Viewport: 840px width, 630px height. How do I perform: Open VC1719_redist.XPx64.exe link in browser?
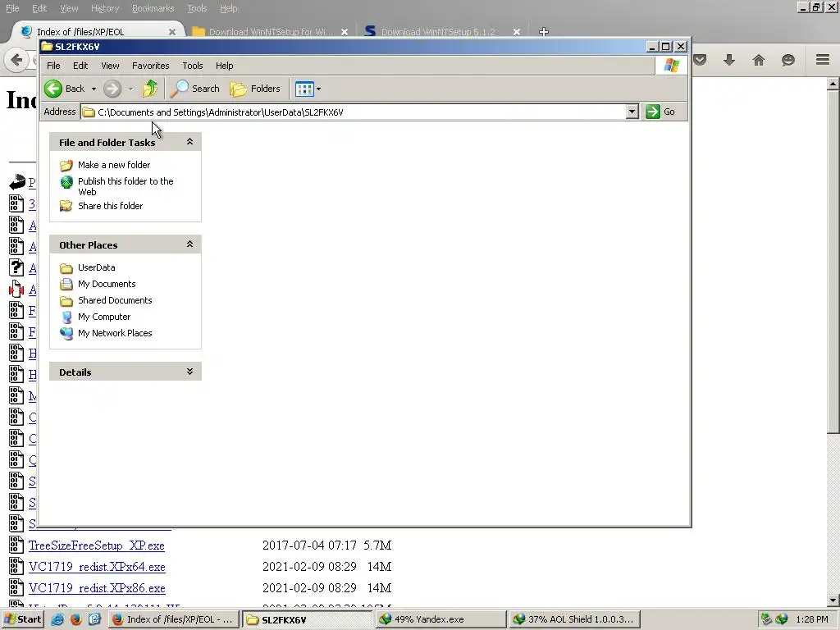click(97, 567)
